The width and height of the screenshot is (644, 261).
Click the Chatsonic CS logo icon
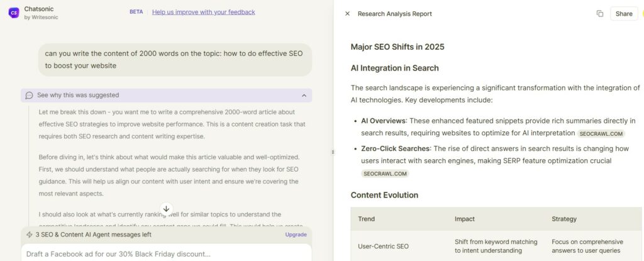pyautogui.click(x=14, y=13)
